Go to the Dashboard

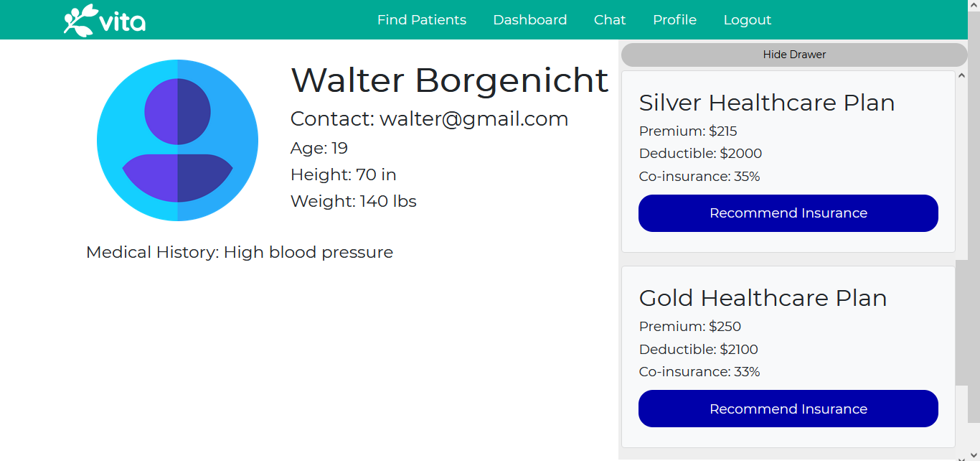(x=530, y=20)
